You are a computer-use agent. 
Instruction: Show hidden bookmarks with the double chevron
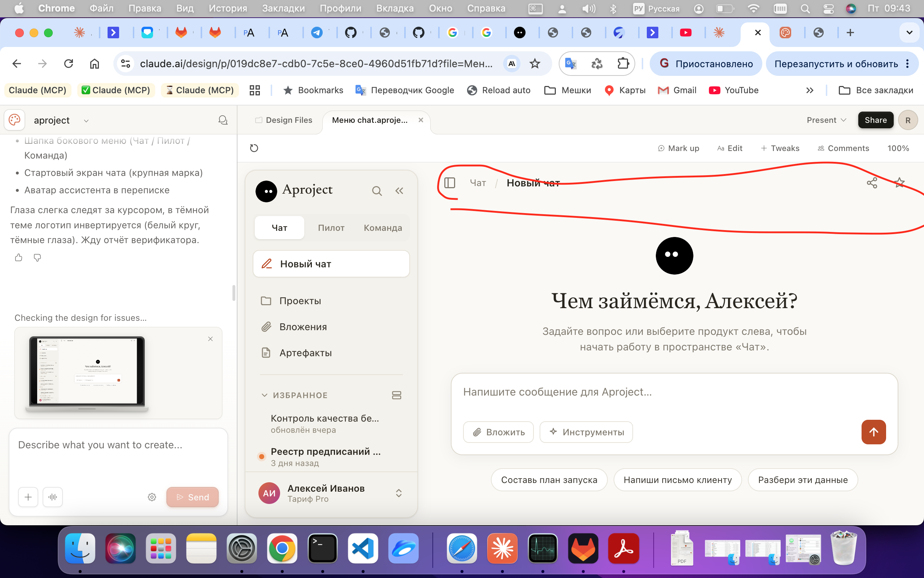pyautogui.click(x=810, y=90)
